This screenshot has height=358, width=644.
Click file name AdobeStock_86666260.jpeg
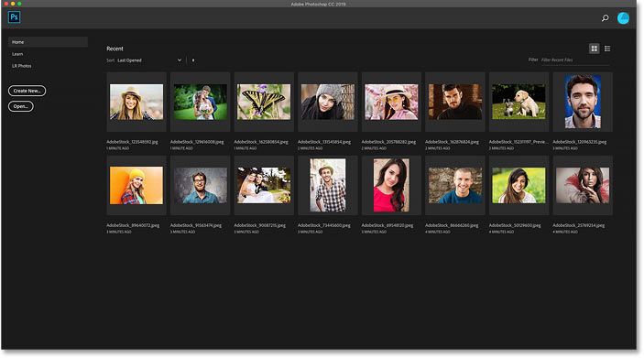452,225
